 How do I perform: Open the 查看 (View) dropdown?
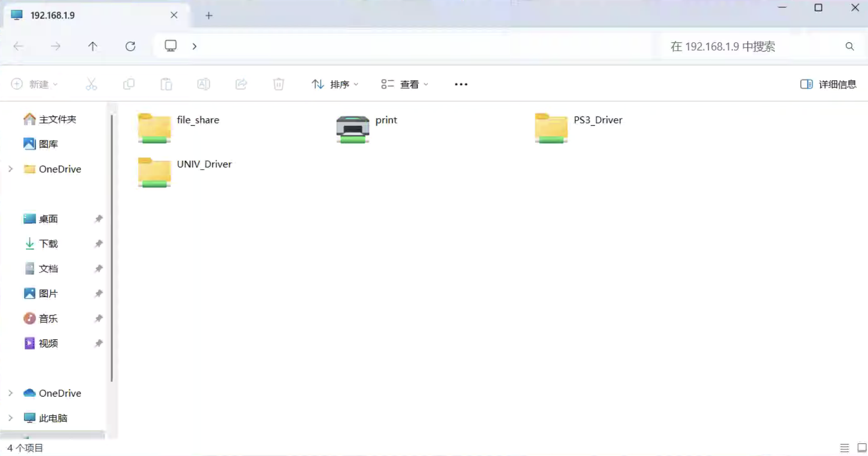point(405,84)
